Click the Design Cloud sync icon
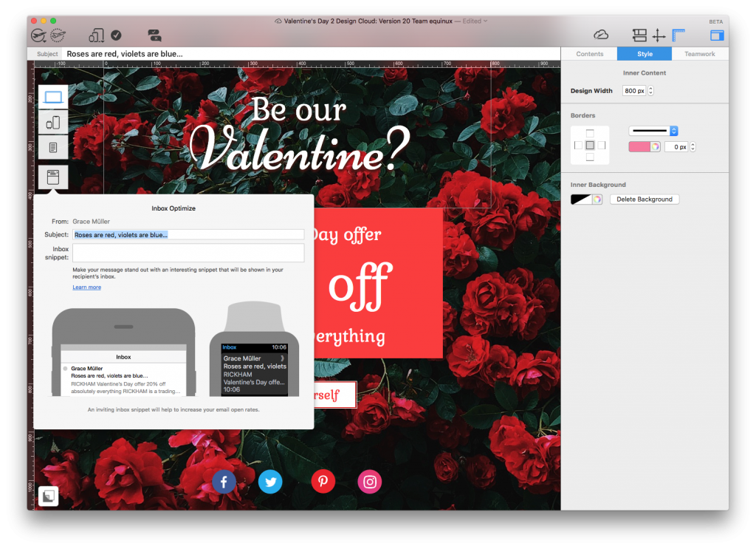The height and width of the screenshot is (549, 756). tap(601, 35)
